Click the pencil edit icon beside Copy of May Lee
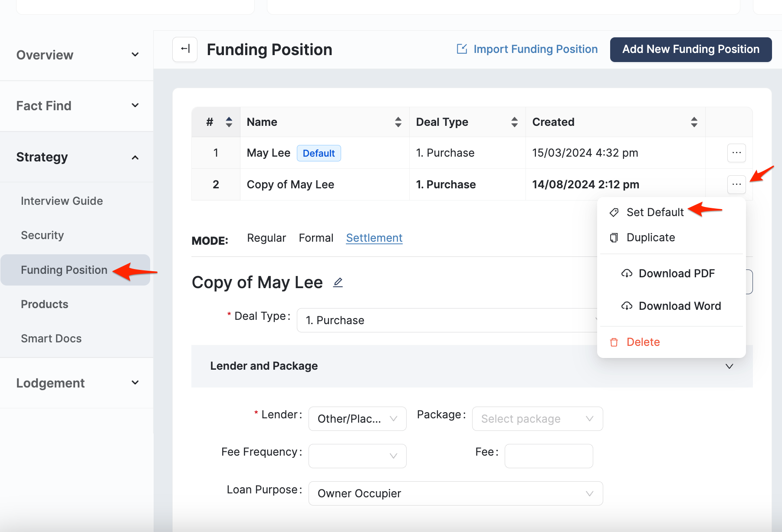This screenshot has height=532, width=782. pyautogui.click(x=338, y=282)
